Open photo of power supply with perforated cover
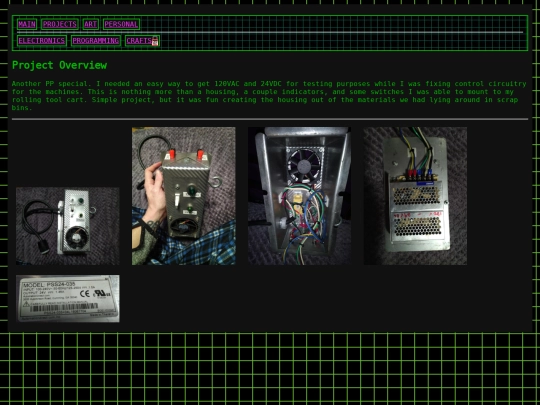Image resolution: width=540 pixels, height=405 pixels. pos(415,196)
